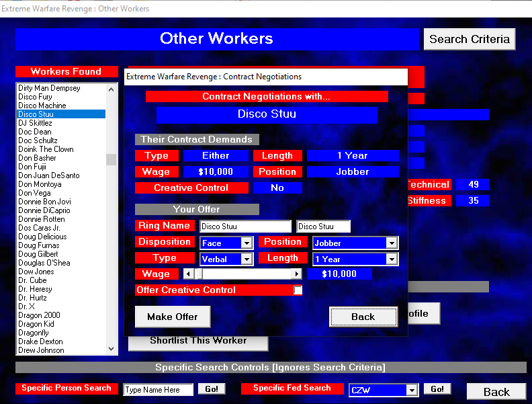Screen dimensions: 532x404
Task: Click the Wage slider's left arrow
Action: [189, 274]
